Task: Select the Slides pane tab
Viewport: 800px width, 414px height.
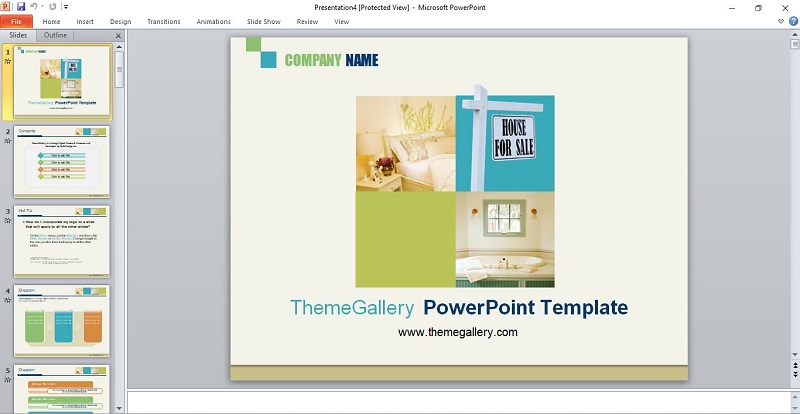Action: (x=18, y=35)
